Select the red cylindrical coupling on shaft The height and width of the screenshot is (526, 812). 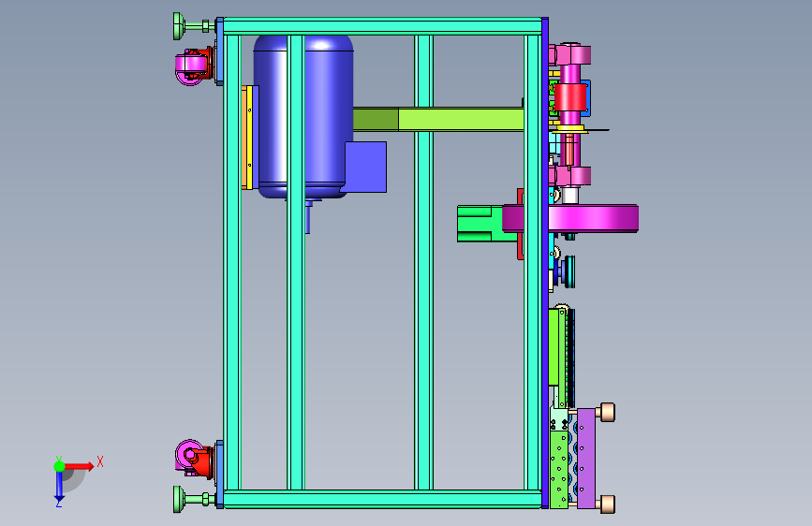click(569, 96)
